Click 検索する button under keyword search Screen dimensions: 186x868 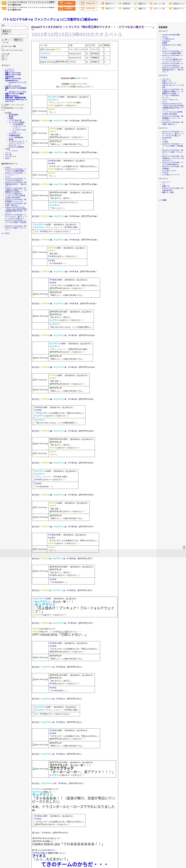6,31
